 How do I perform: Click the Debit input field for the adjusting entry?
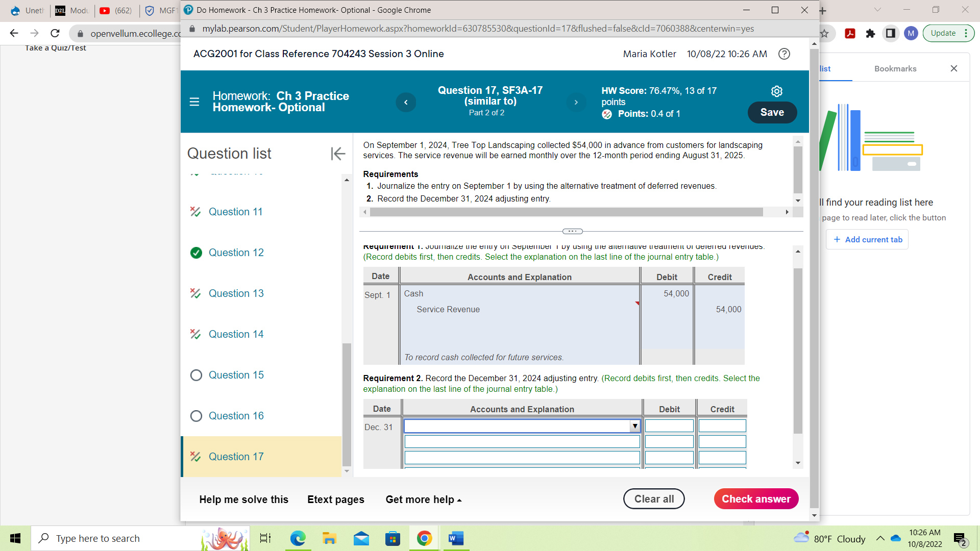tap(669, 425)
